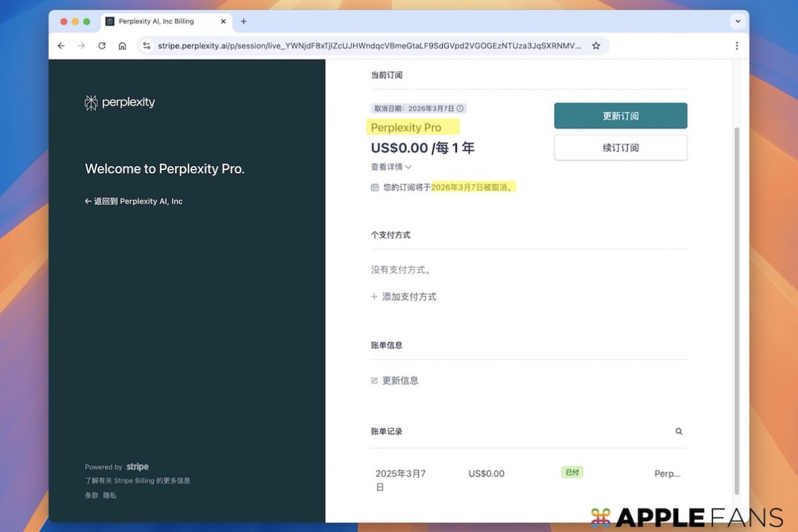Open the tab list dropdown chevron
Viewport: 798px width, 532px height.
tap(738, 21)
